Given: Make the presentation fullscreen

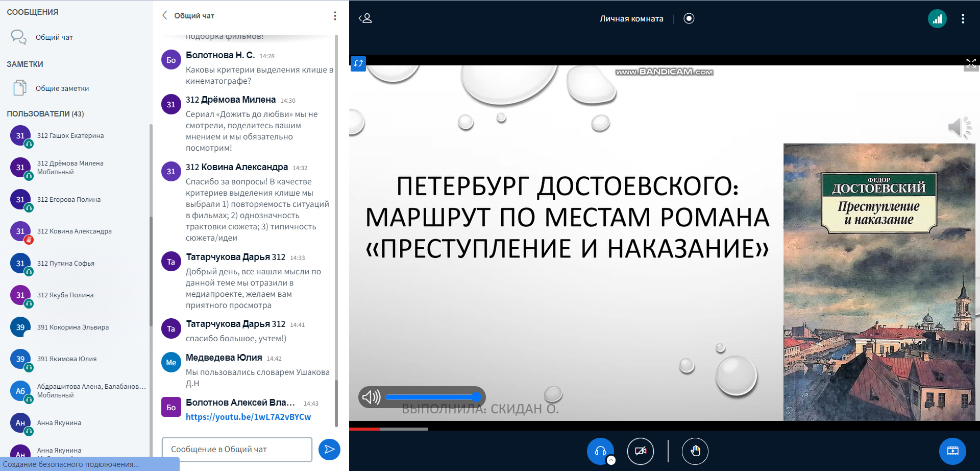Looking at the screenshot, I should click(x=971, y=63).
